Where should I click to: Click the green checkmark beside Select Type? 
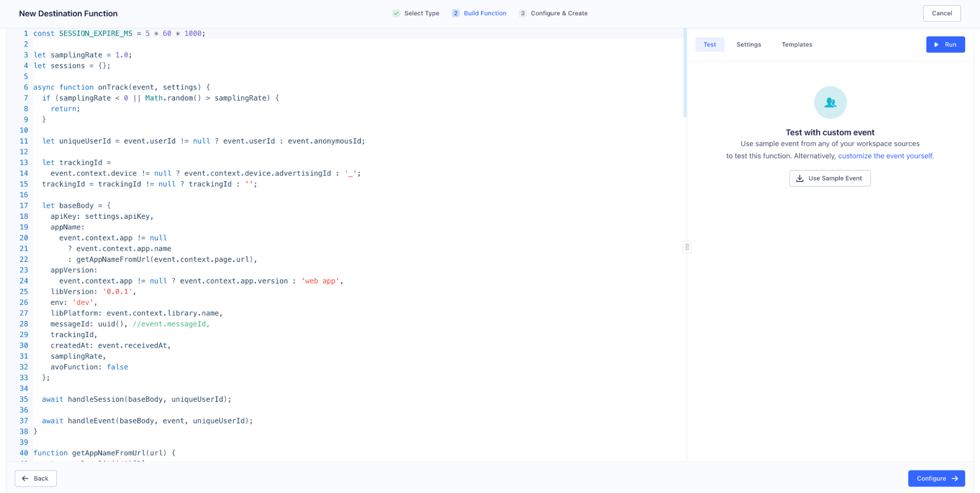[x=396, y=13]
